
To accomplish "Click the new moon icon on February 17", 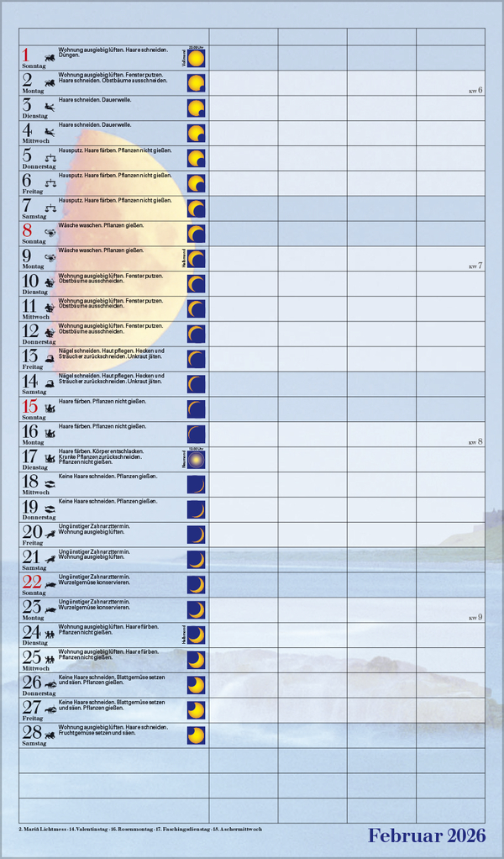I will 196,460.
